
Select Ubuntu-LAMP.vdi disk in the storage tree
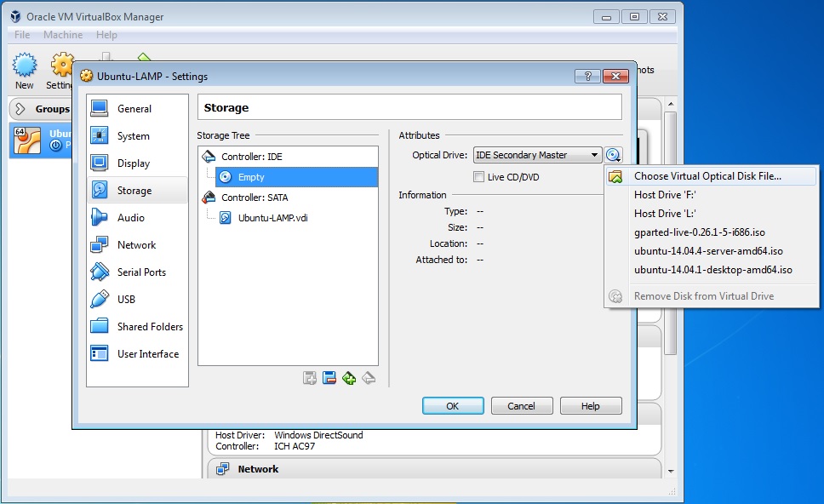(x=272, y=218)
